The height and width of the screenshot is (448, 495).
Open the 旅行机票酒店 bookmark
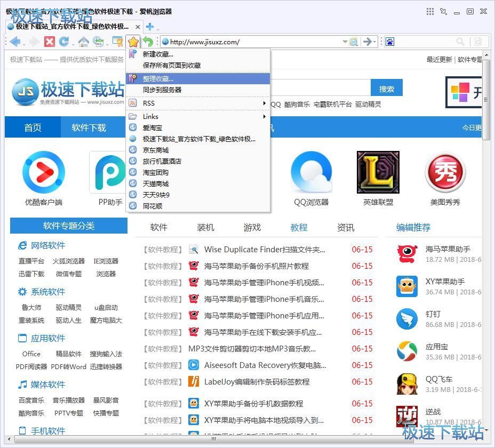(197, 161)
